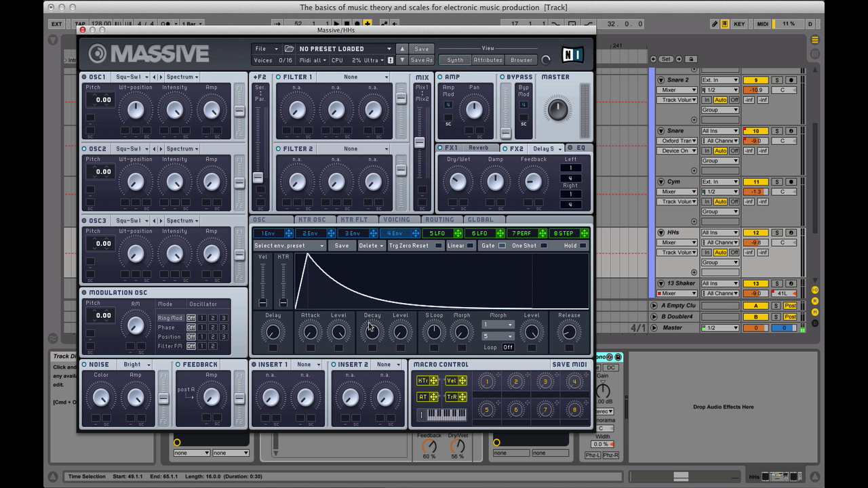868x488 pixels.
Task: Switch to the Attributes view
Action: pyautogui.click(x=488, y=60)
